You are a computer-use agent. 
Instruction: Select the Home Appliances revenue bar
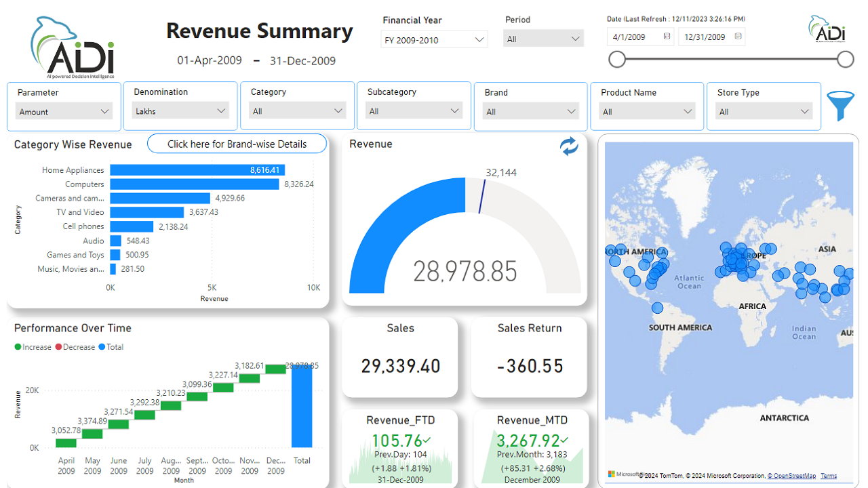(x=197, y=170)
